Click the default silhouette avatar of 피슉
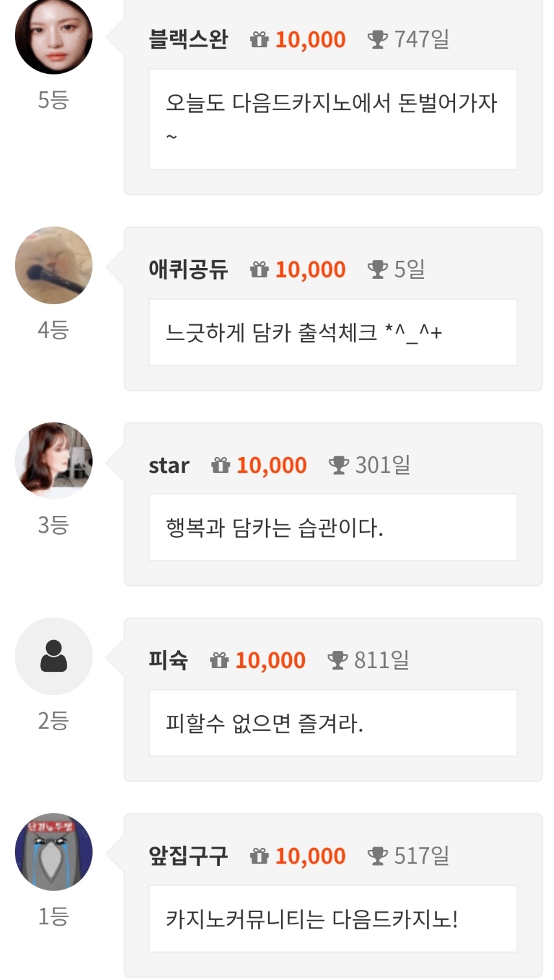 click(54, 656)
